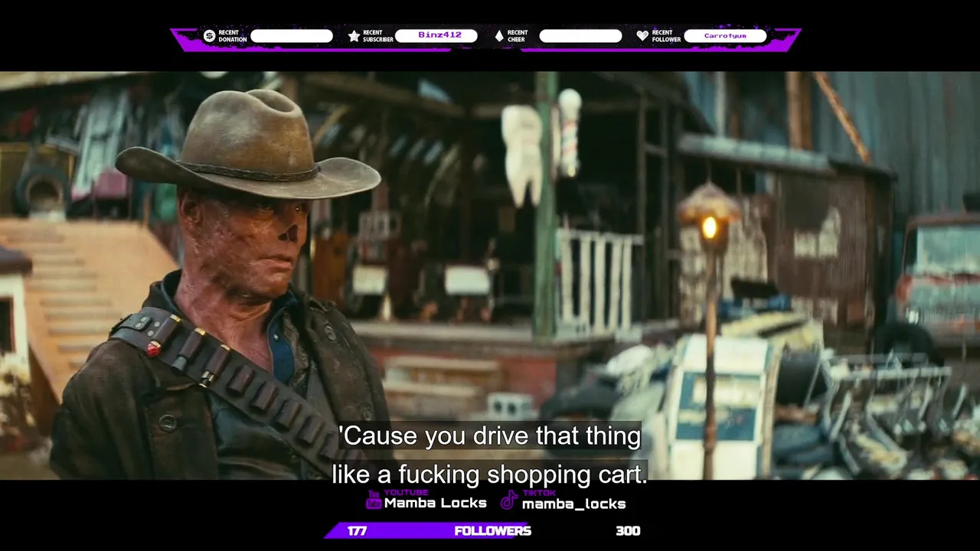This screenshot has height=551, width=980.
Task: Click the follower goal number 300
Action: 628,530
